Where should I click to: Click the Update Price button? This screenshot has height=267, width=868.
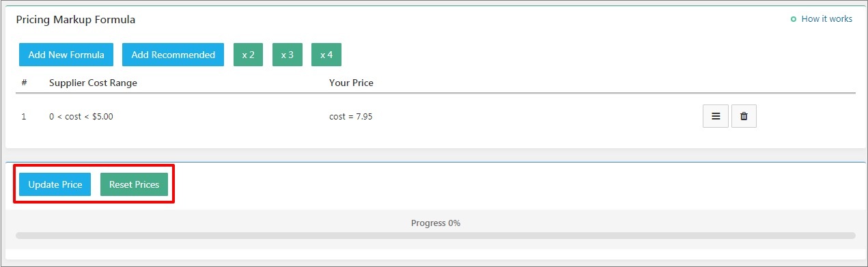[55, 184]
